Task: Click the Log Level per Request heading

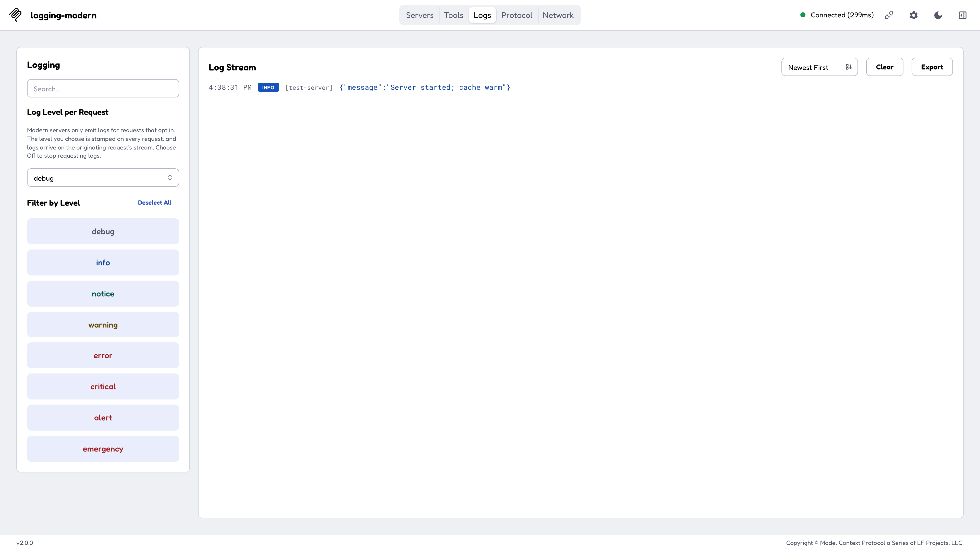Action: [x=68, y=112]
